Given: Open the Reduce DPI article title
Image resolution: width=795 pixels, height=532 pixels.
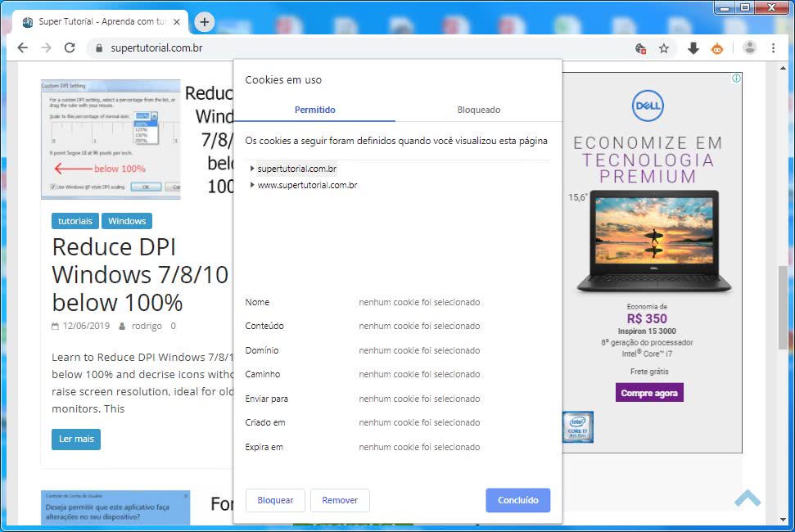Looking at the screenshot, I should [141, 275].
